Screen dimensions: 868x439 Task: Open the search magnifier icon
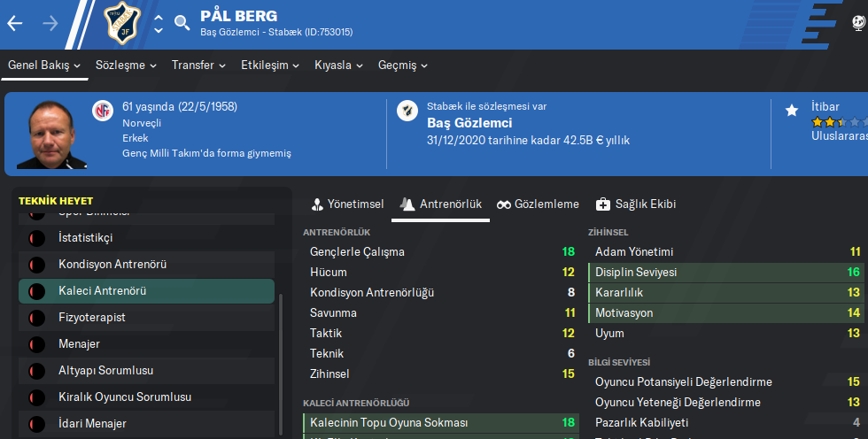[x=182, y=23]
